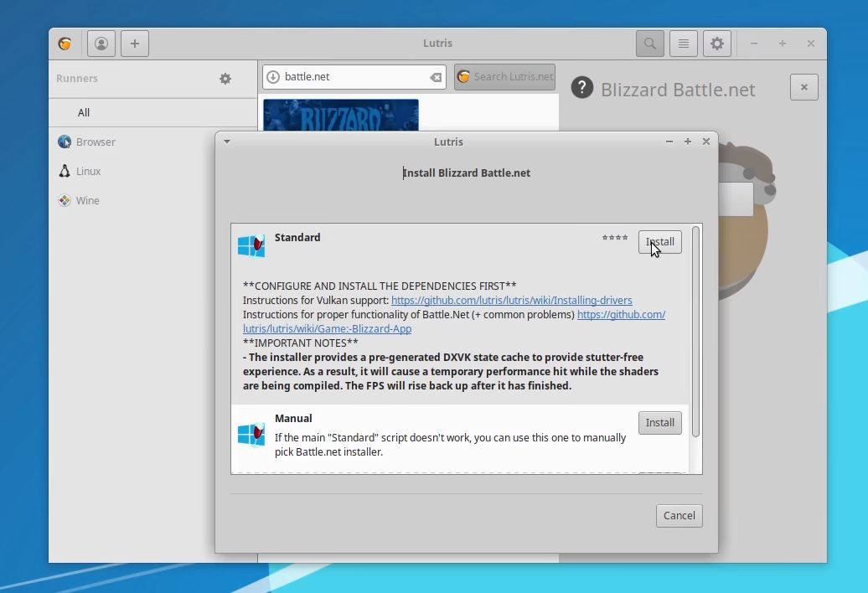
Task: Click the Wine runner icon
Action: point(65,200)
